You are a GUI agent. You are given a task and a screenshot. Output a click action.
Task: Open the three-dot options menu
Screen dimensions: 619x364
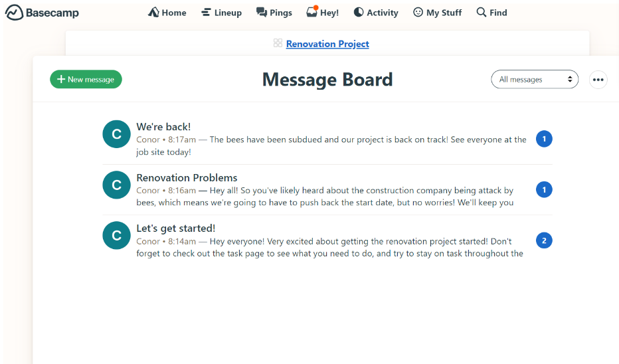598,80
